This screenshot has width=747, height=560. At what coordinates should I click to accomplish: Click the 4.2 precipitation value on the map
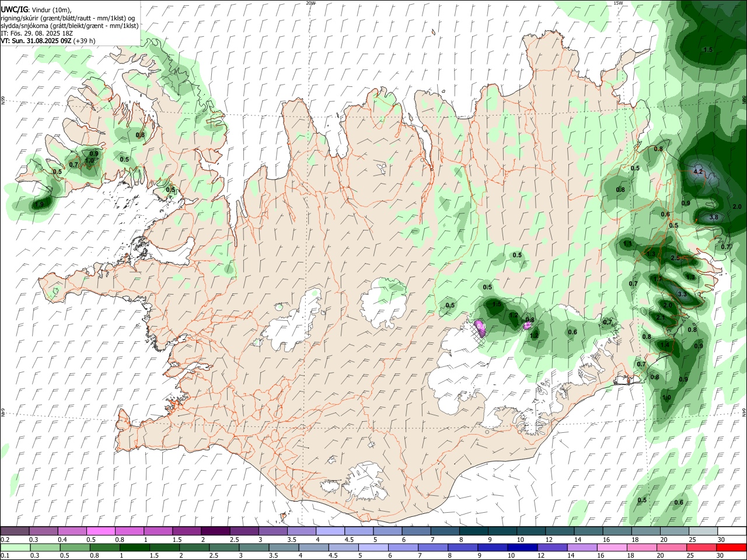click(698, 172)
